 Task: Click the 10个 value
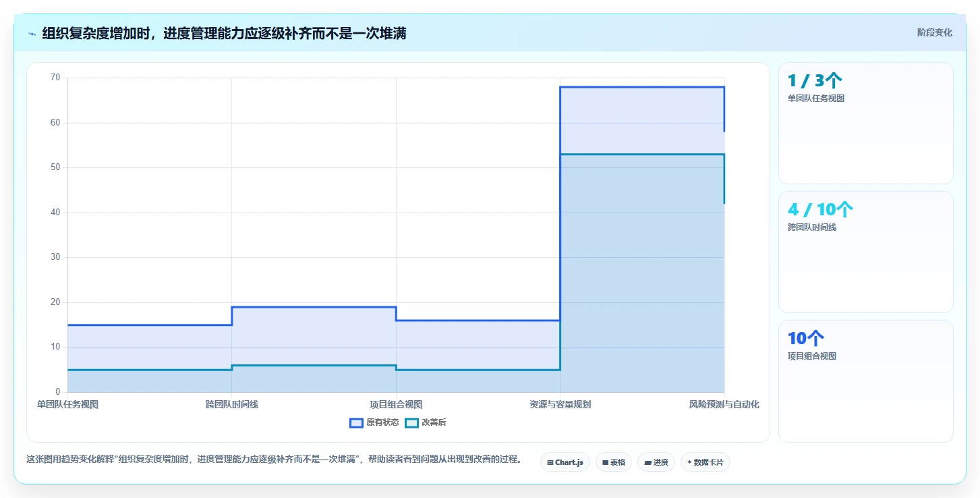tap(806, 338)
